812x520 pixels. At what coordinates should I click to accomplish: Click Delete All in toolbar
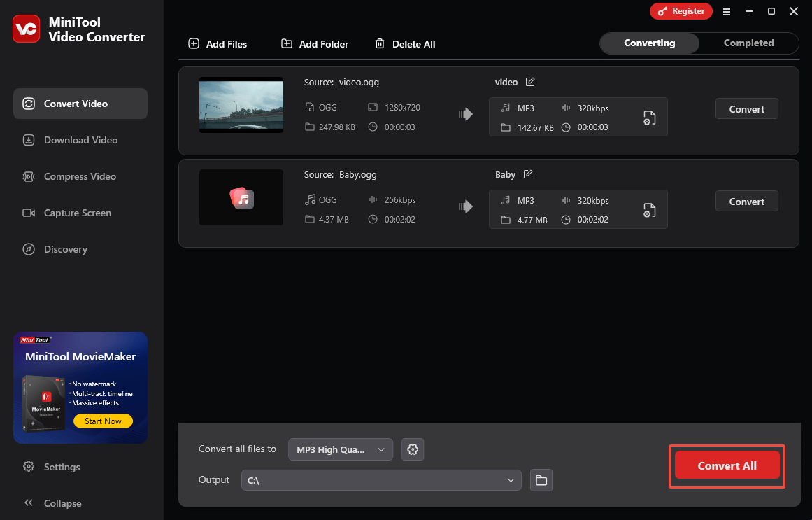click(405, 44)
